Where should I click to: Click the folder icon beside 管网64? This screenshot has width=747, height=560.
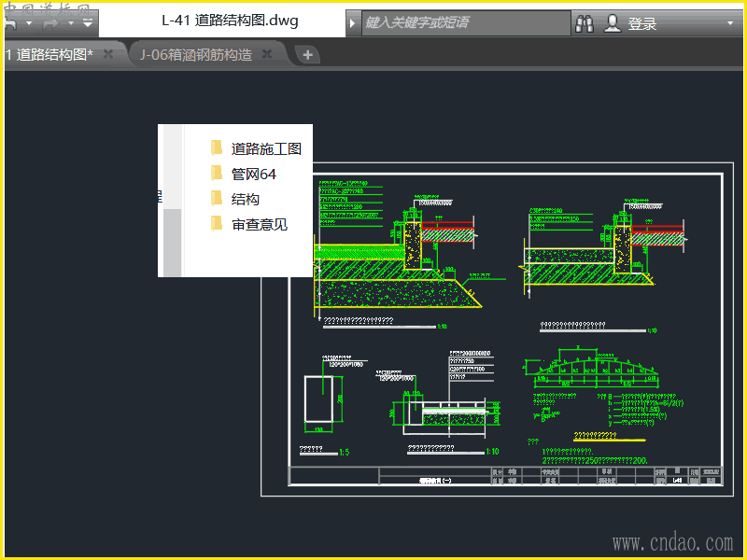point(217,174)
